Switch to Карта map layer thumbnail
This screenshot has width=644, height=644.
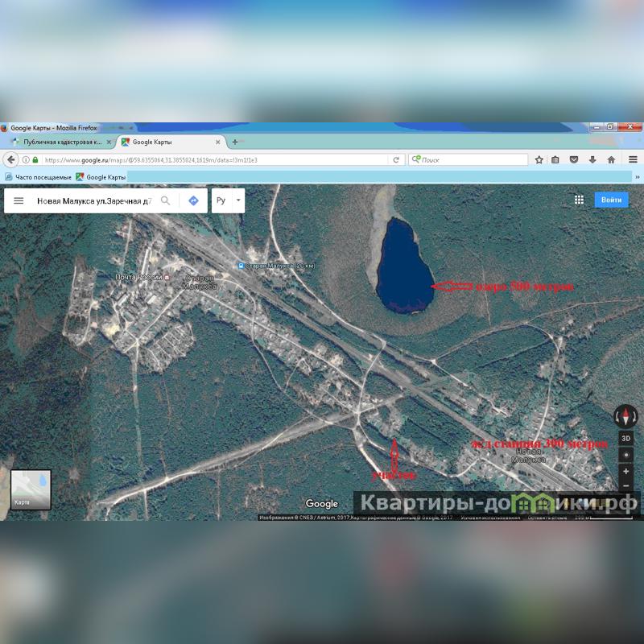(31, 489)
